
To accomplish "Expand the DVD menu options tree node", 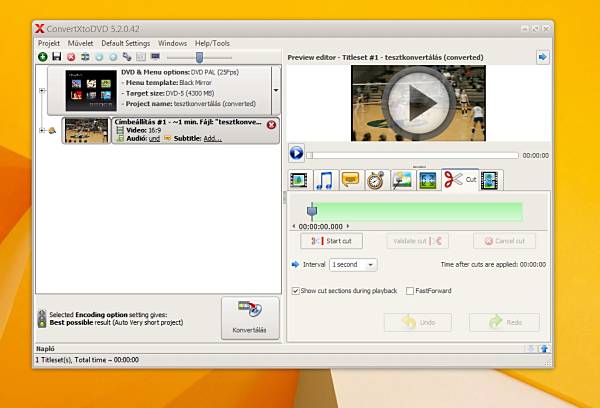I will [42, 90].
